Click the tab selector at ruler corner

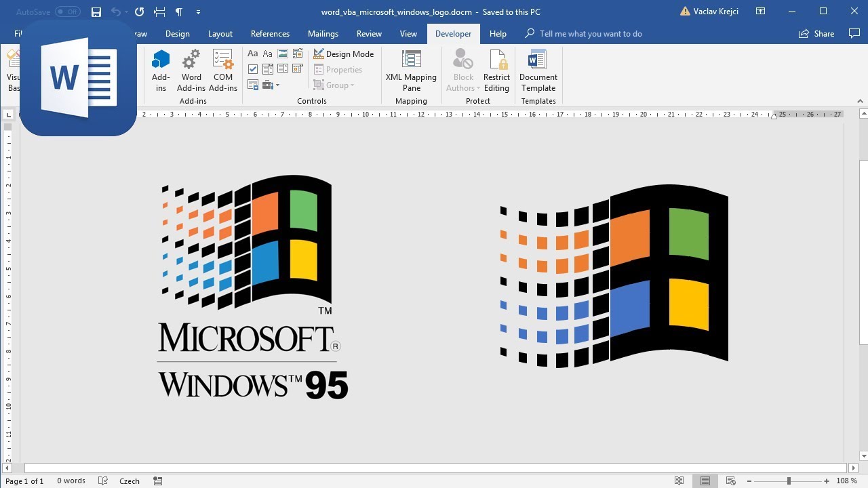point(7,115)
